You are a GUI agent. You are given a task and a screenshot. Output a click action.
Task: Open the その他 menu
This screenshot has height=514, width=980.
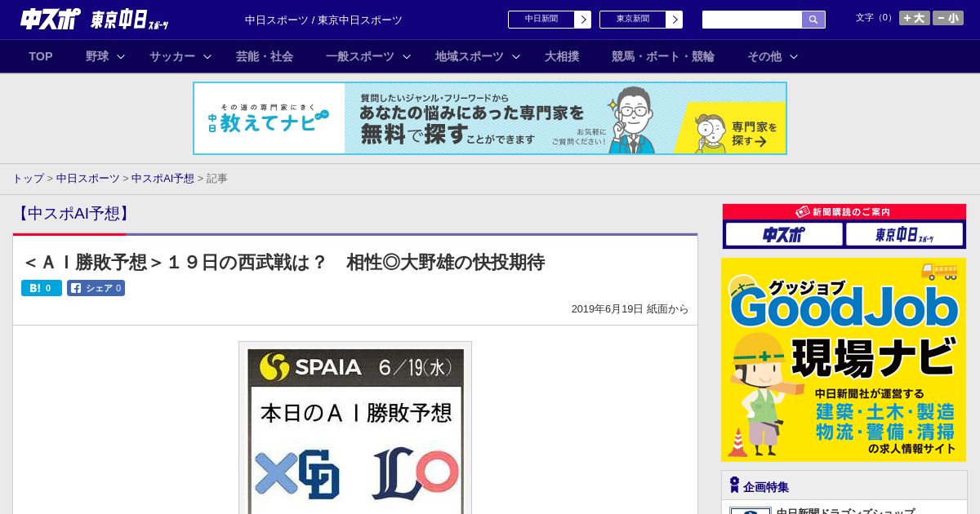[x=764, y=56]
